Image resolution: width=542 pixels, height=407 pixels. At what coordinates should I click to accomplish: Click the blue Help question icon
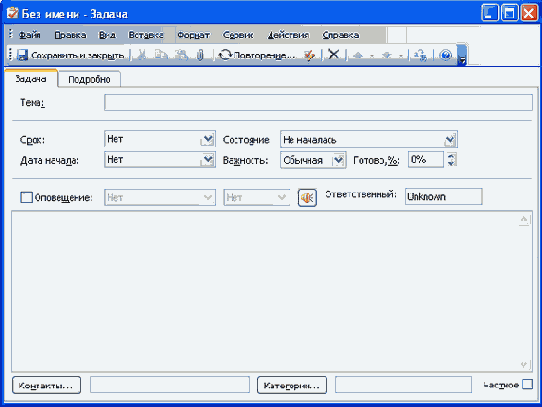tap(446, 55)
